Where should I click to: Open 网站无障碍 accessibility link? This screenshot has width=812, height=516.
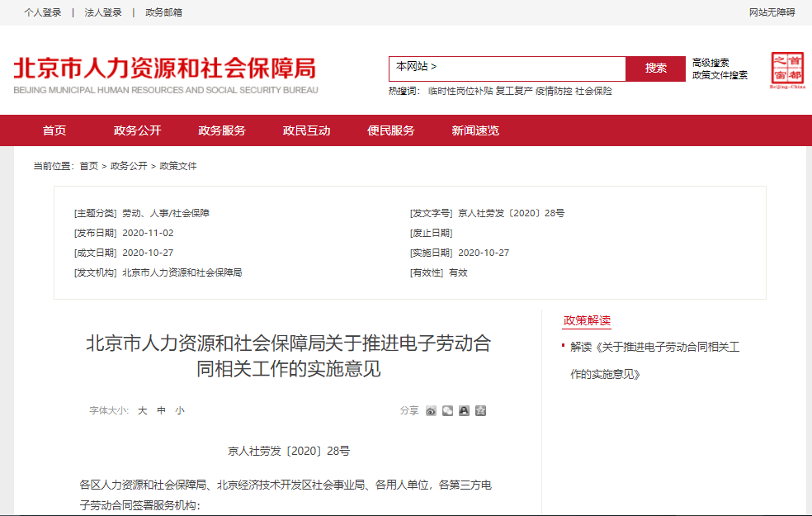pyautogui.click(x=772, y=12)
